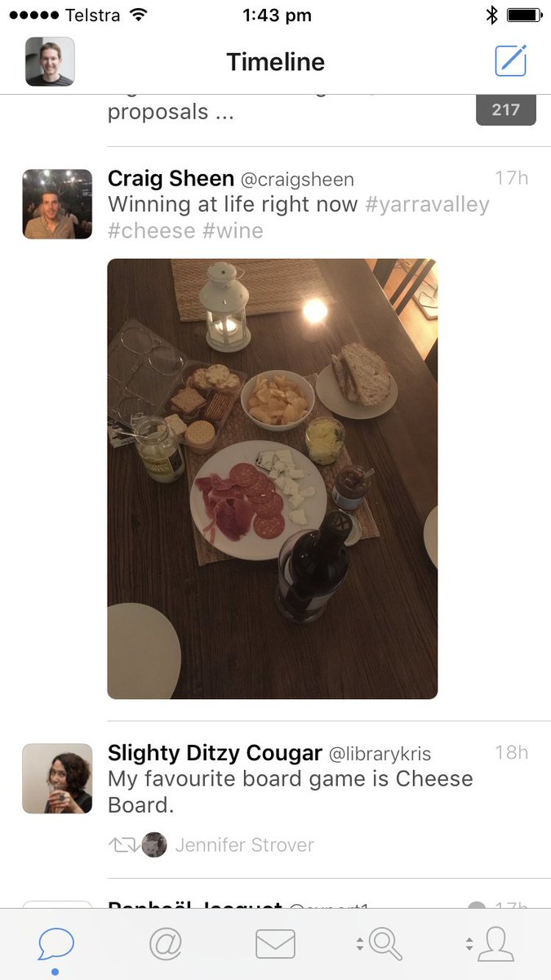
Task: Tap the compose new tweet icon
Action: 511,61
